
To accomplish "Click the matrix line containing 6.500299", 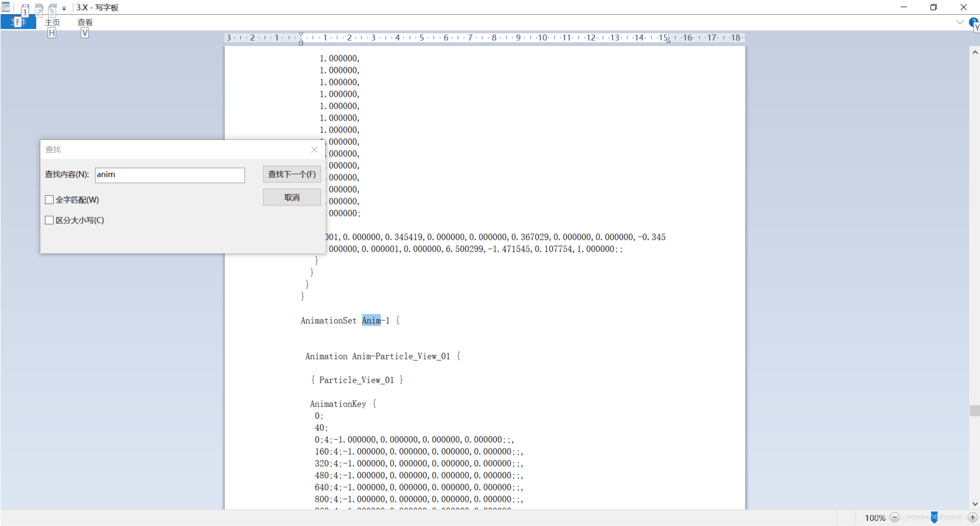I will 475,249.
